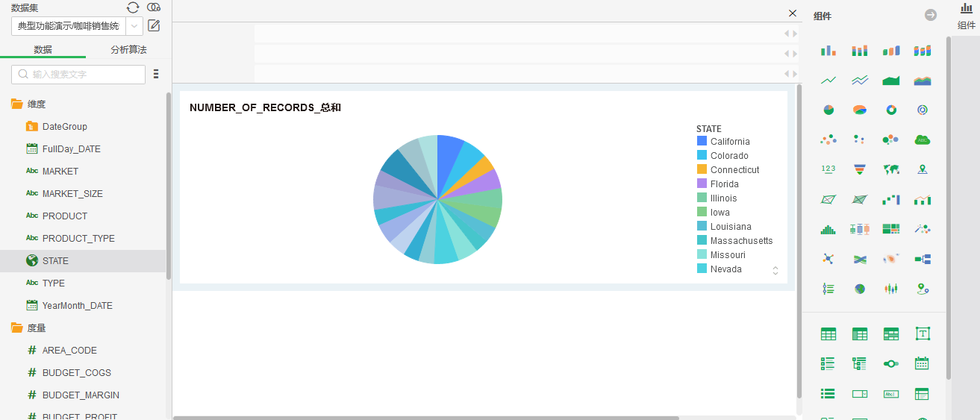Insert the text box component
The width and height of the screenshot is (980, 420).
[923, 334]
